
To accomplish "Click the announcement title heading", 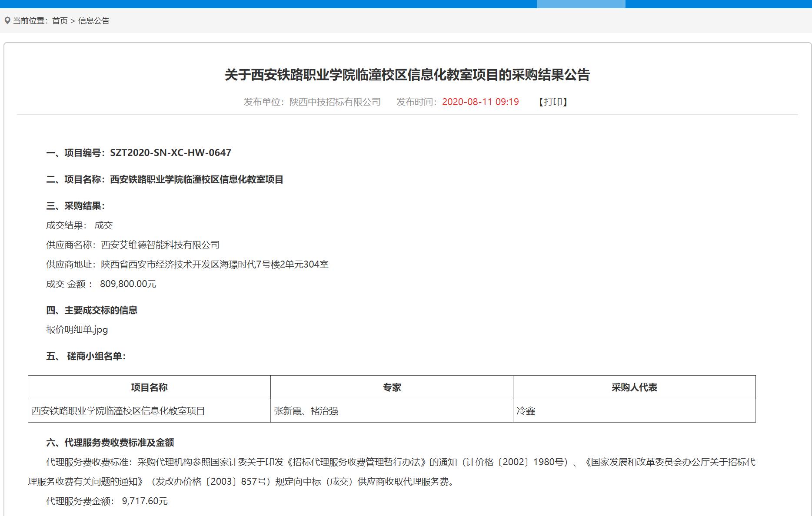I will click(x=407, y=75).
